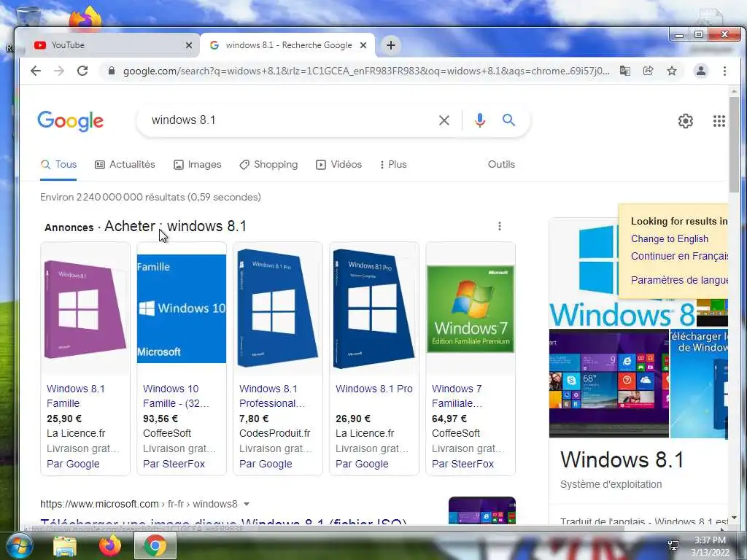Click the 93,56 € price text
Image resolution: width=747 pixels, height=560 pixels.
point(160,419)
